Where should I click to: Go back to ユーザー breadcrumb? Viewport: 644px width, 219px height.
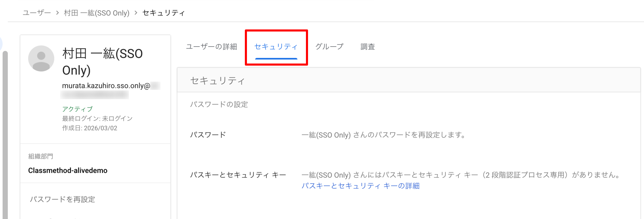coord(37,13)
